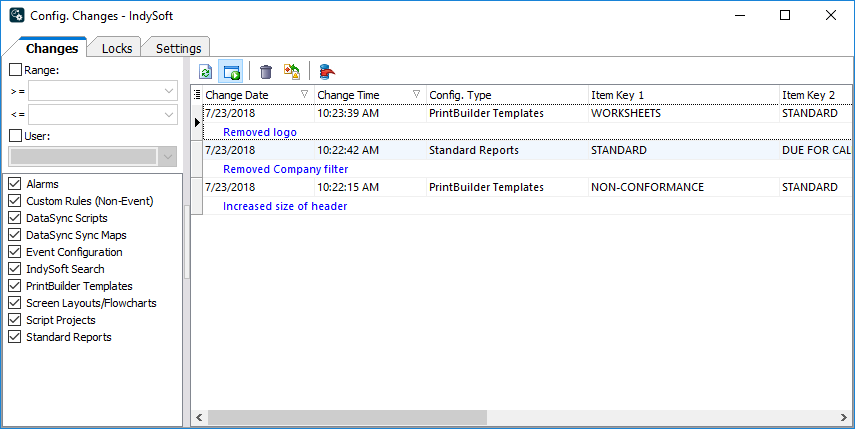Open the grid column chooser icon

197,95
